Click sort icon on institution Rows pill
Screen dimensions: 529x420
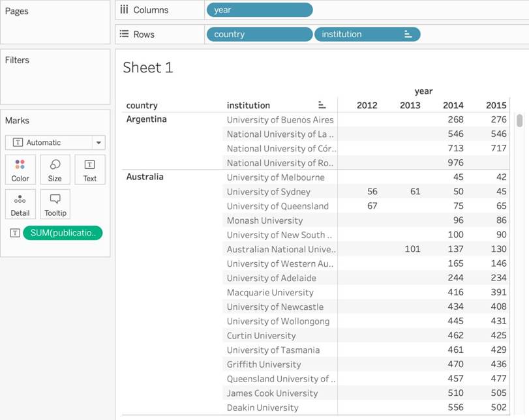point(408,35)
